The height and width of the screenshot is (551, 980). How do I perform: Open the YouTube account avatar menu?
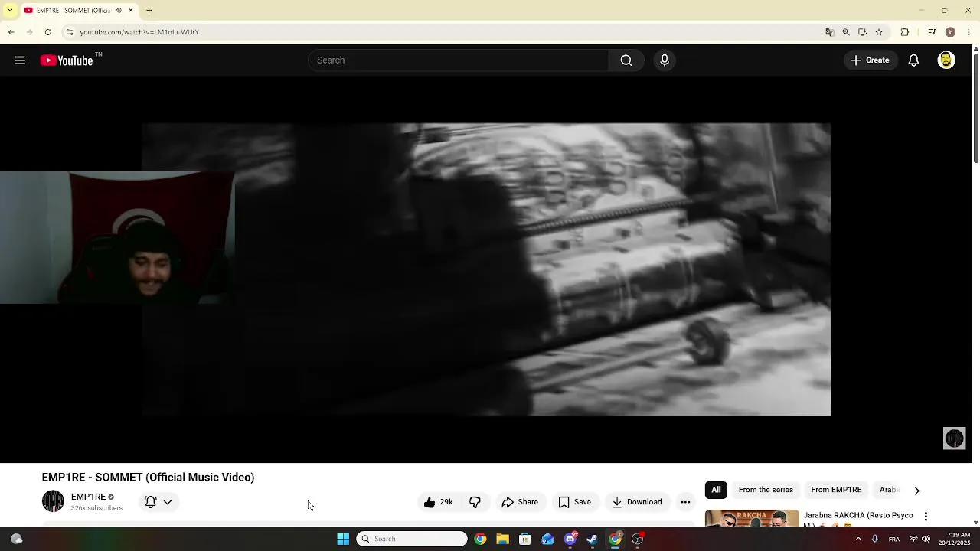coord(946,60)
